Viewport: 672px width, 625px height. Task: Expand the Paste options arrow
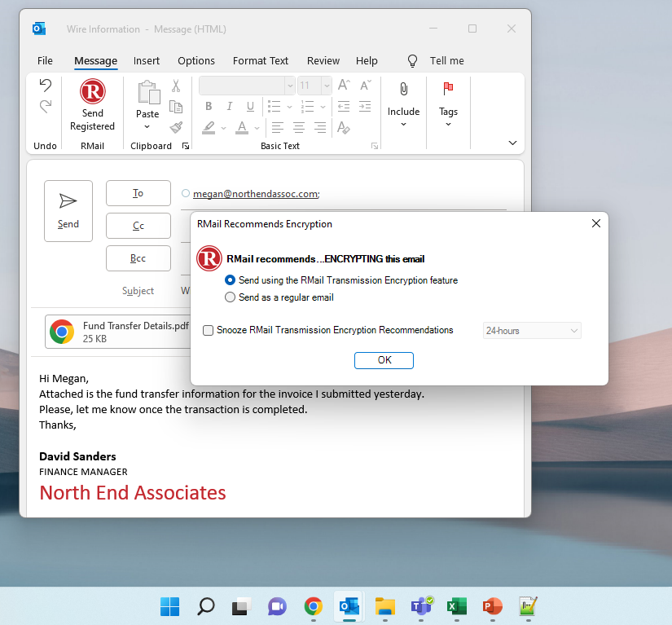(147, 127)
